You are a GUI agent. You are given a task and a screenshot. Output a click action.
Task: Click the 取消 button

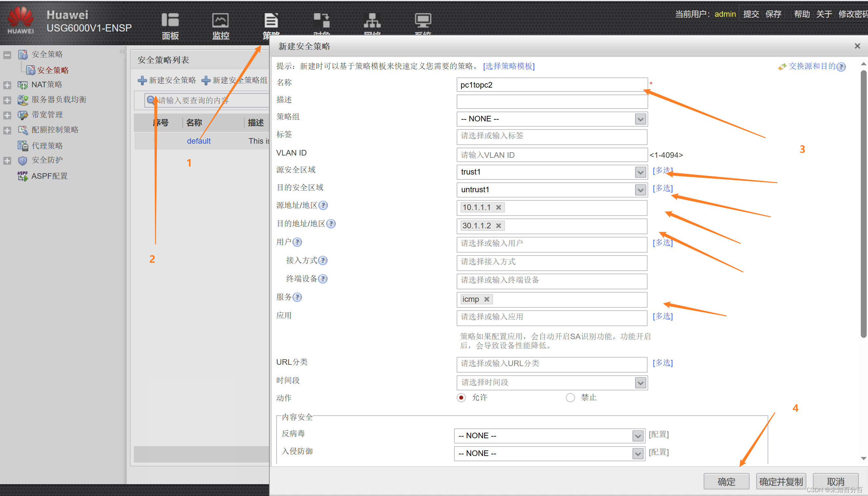point(835,481)
